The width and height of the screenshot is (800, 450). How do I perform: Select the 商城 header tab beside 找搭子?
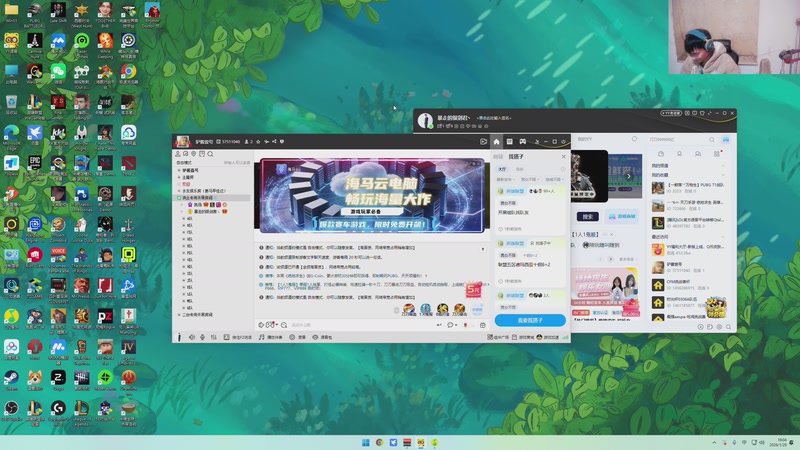pos(498,157)
